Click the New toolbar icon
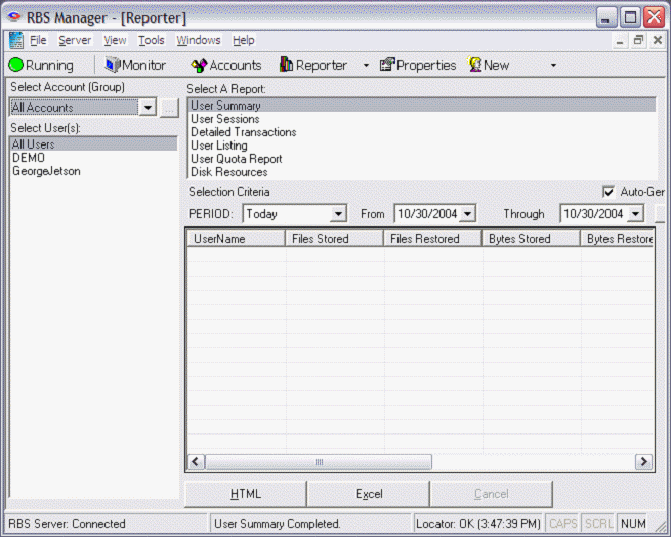The width and height of the screenshot is (671, 537). 475,65
